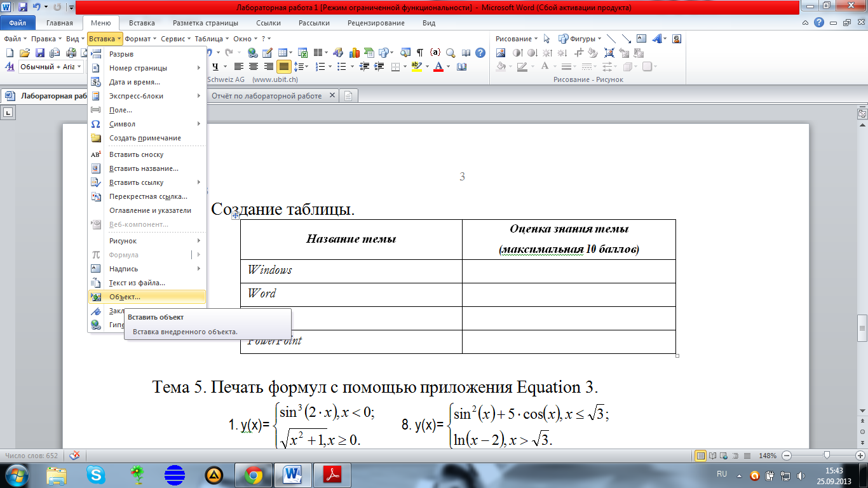The image size is (868, 488).
Task: Expand the Надпись submenu
Action: [147, 269]
